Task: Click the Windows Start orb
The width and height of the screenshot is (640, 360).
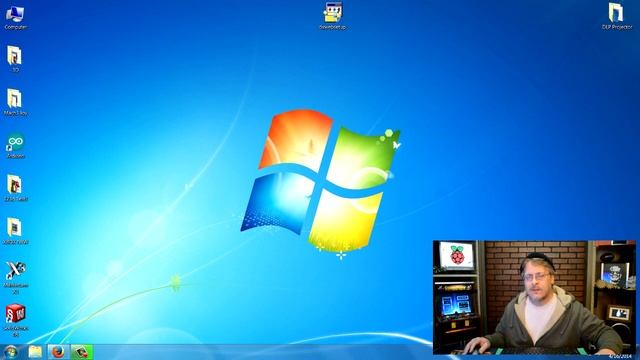Action: pos(11,352)
